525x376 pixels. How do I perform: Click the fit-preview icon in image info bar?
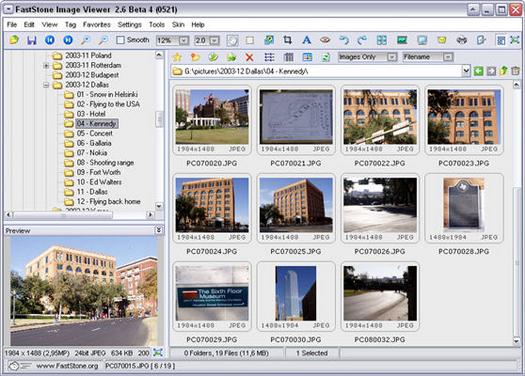[x=158, y=352]
